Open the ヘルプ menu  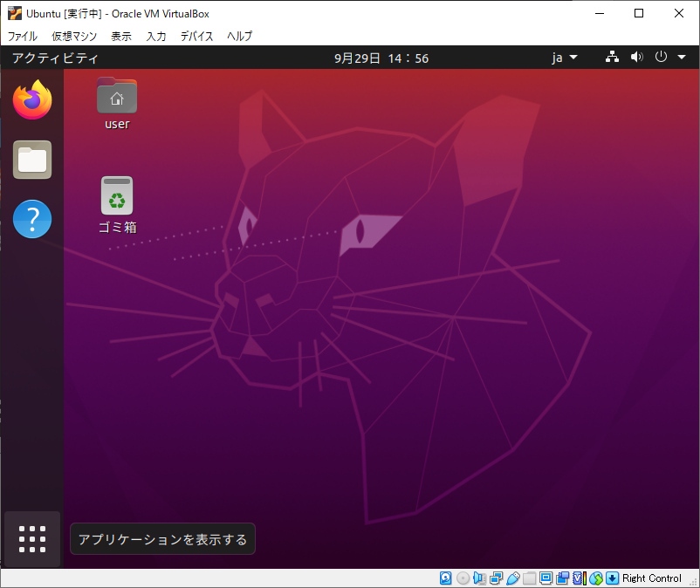pos(239,36)
